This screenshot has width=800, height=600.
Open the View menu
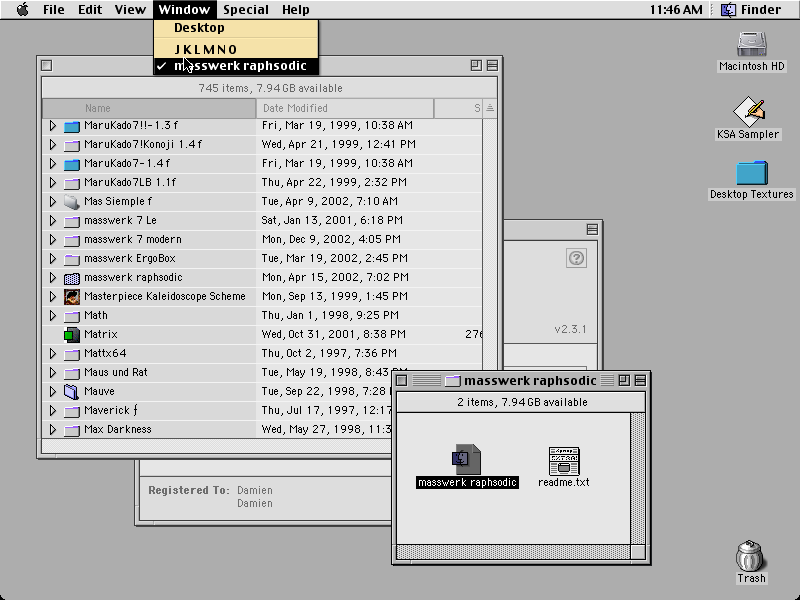point(130,9)
